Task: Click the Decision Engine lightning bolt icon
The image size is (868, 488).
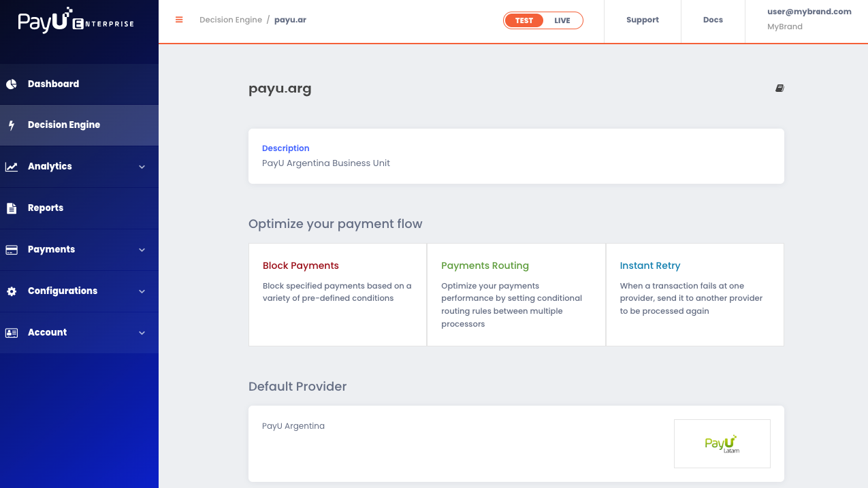Action: [x=11, y=125]
